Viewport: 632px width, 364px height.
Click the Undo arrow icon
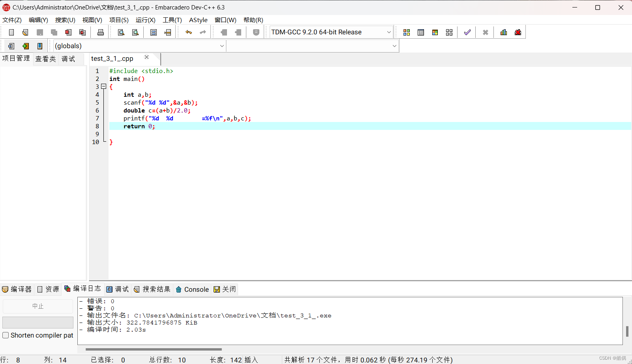coord(189,32)
